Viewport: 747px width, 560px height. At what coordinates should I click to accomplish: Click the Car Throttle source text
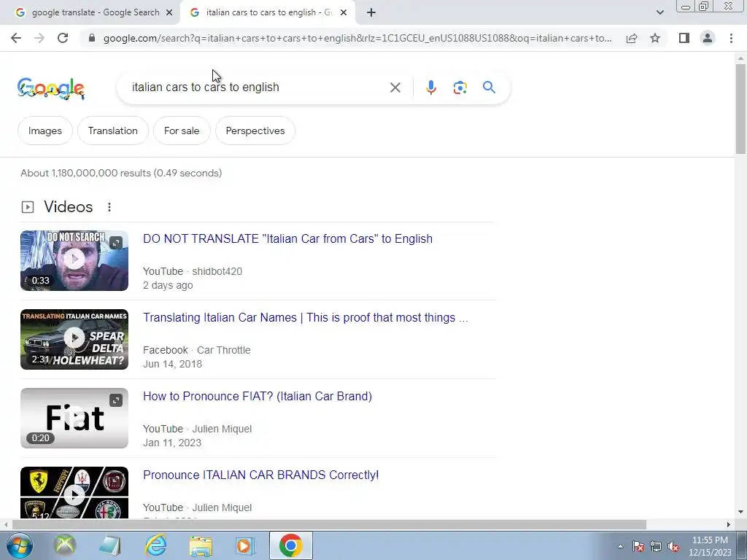click(224, 350)
